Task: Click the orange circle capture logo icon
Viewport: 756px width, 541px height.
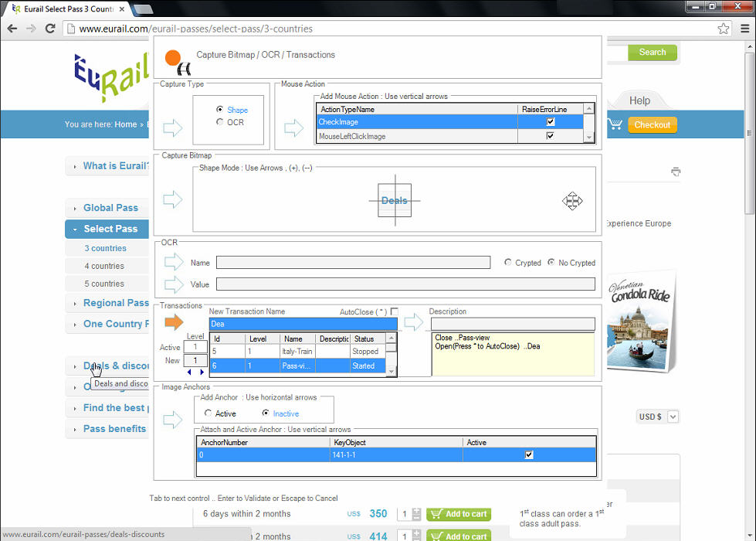Action: (178, 62)
